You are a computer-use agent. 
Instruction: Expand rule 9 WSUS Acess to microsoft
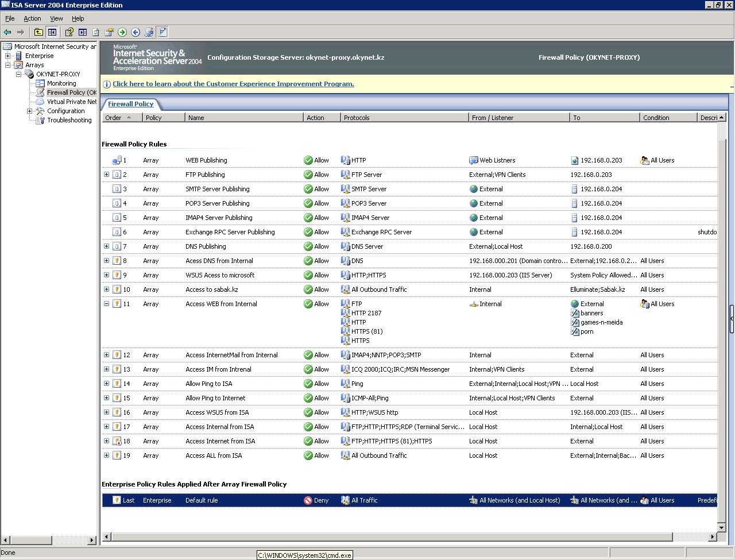coord(106,275)
